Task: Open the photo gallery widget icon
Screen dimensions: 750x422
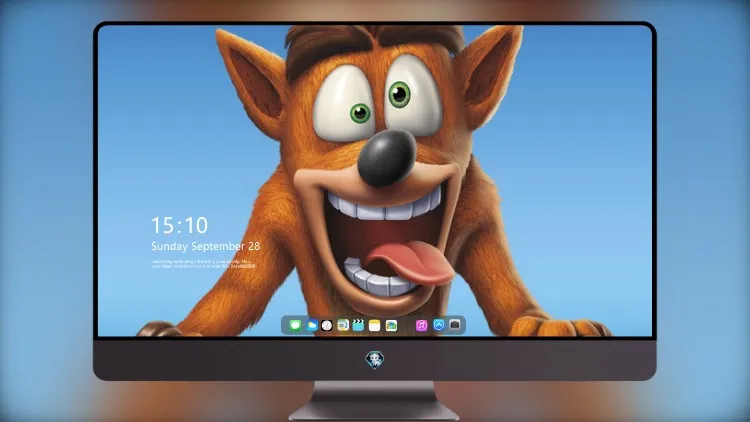Action: point(391,325)
